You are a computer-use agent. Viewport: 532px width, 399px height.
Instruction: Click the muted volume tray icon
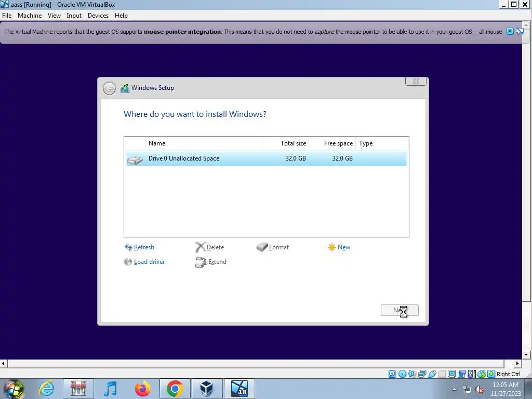tap(480, 389)
